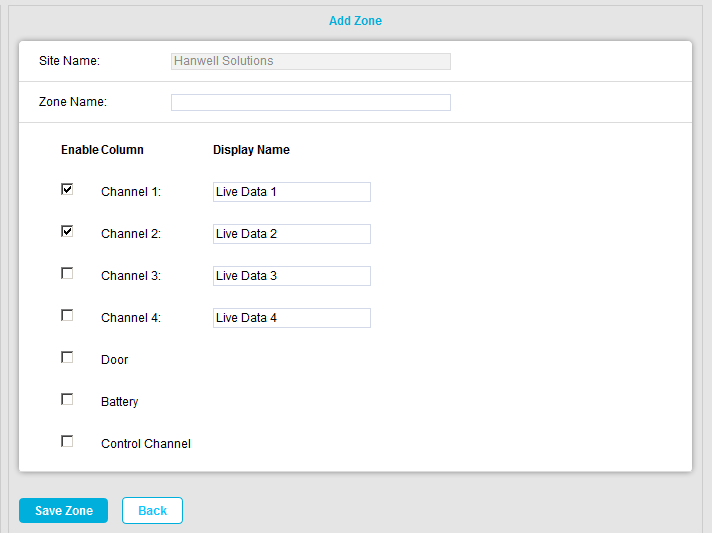Click the Enable Column header text
712x533 pixels.
(102, 150)
